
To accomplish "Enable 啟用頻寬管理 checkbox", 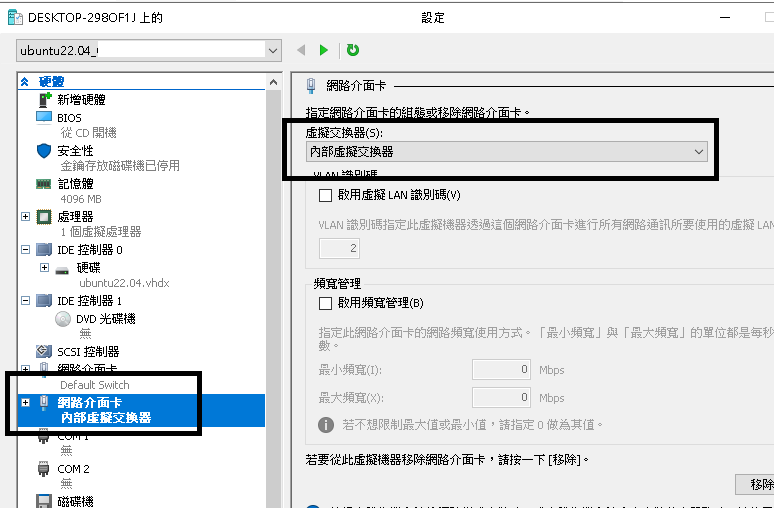I will coord(324,303).
